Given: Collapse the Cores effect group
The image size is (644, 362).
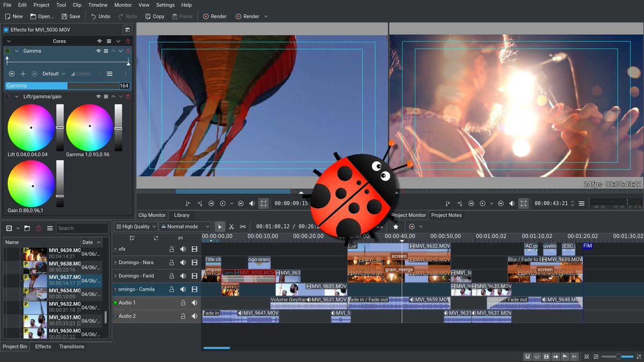Looking at the screenshot, I should pyautogui.click(x=8, y=41).
